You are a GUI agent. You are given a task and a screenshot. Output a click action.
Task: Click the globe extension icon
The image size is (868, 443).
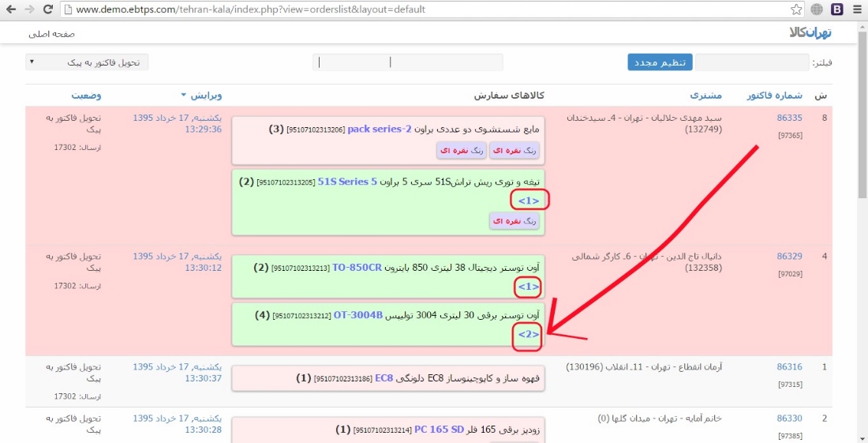[816, 9]
